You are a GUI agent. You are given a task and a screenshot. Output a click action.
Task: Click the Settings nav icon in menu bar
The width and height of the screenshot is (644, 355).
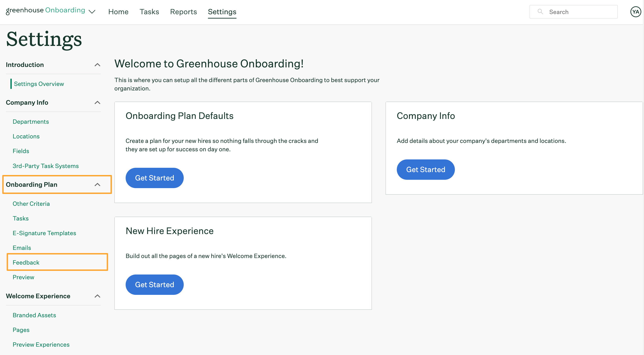pyautogui.click(x=222, y=11)
